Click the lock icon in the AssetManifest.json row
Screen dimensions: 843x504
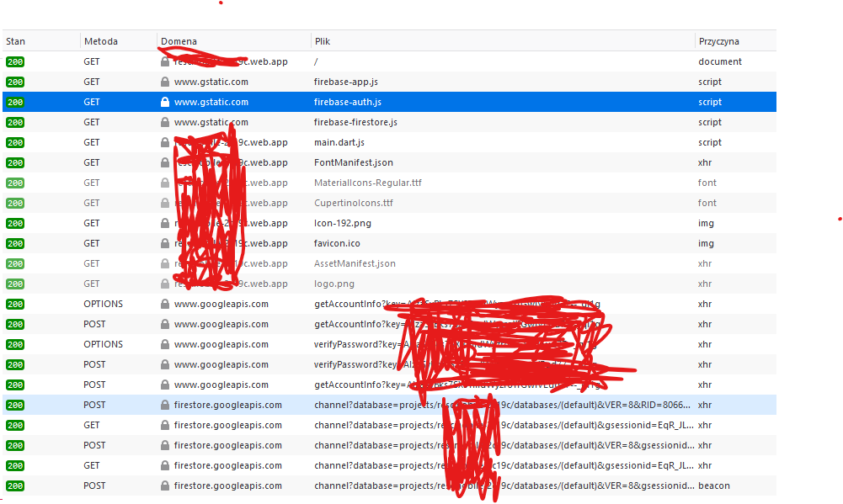(165, 263)
